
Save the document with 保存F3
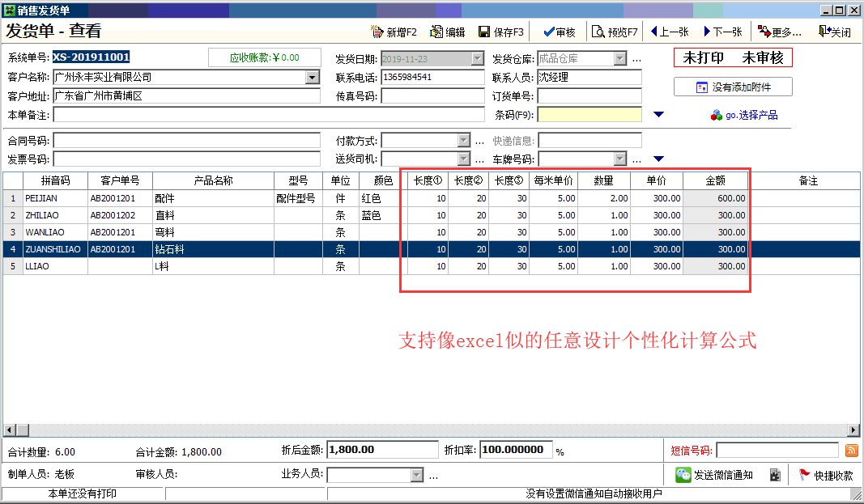click(x=500, y=32)
